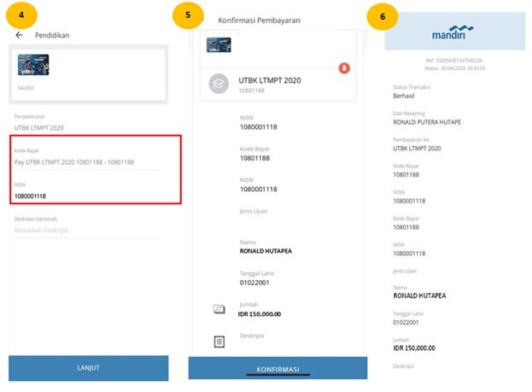Tap the KONFIRMASI button
Viewport: 532px width, 392px height.
click(x=278, y=369)
